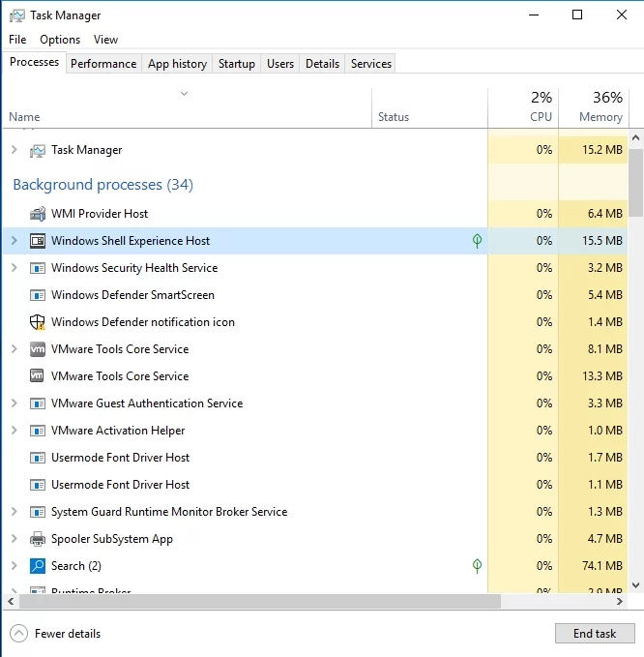The width and height of the screenshot is (644, 657).
Task: Click the Task Manager process icon in list
Action: pyautogui.click(x=38, y=150)
